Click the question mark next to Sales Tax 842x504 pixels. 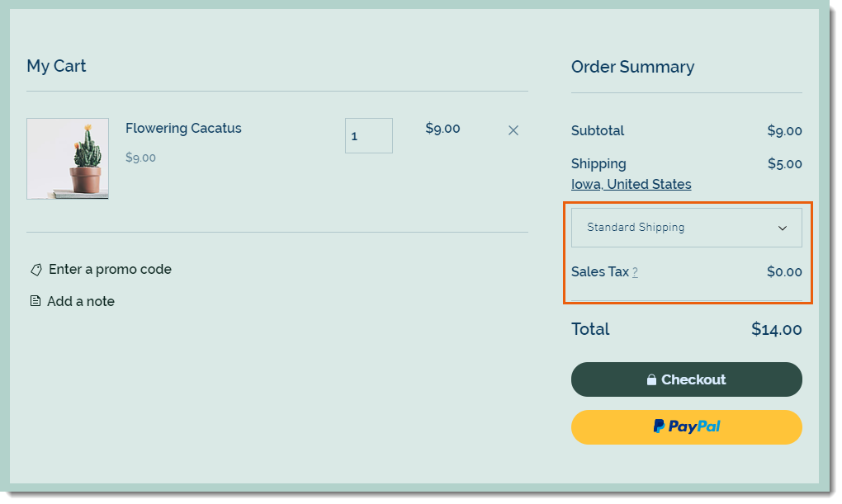pos(634,272)
